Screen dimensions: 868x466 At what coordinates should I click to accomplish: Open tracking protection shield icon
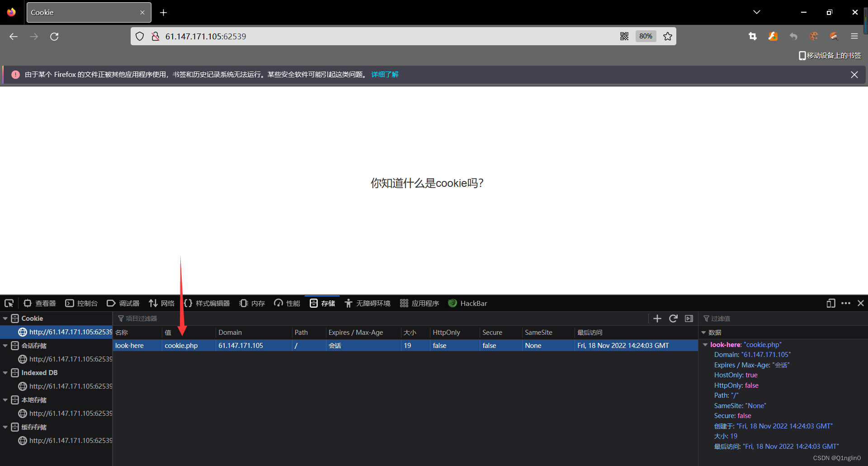click(x=140, y=37)
